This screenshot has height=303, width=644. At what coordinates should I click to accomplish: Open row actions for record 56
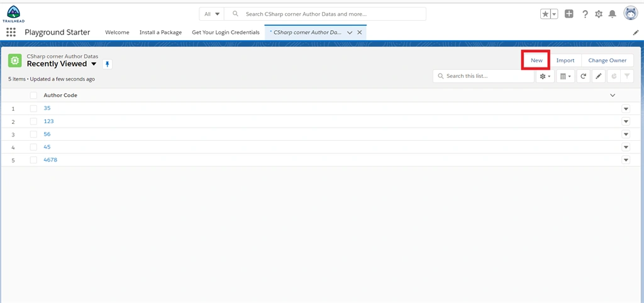626,135
